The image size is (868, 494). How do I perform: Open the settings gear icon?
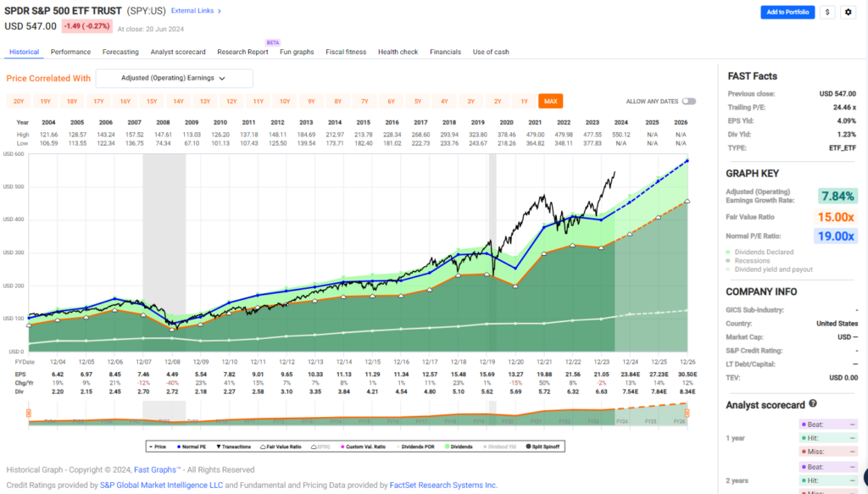pyautogui.click(x=848, y=12)
